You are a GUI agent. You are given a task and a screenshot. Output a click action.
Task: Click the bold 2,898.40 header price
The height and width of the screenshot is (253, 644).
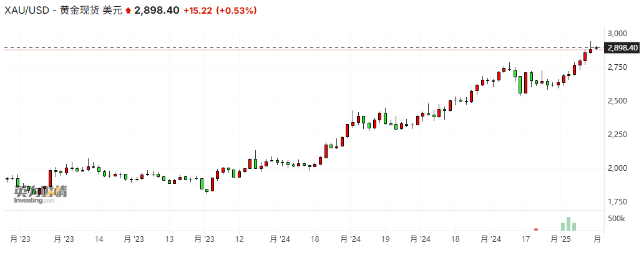click(x=156, y=11)
